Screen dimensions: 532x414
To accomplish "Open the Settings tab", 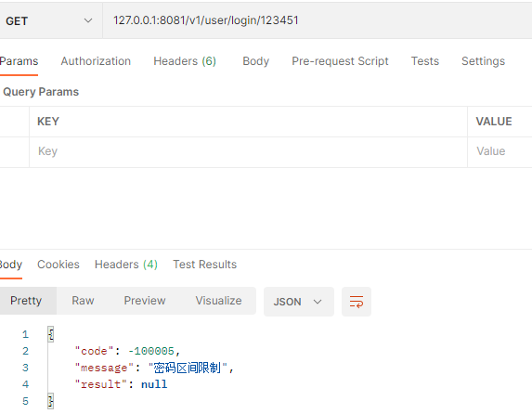I will click(483, 61).
